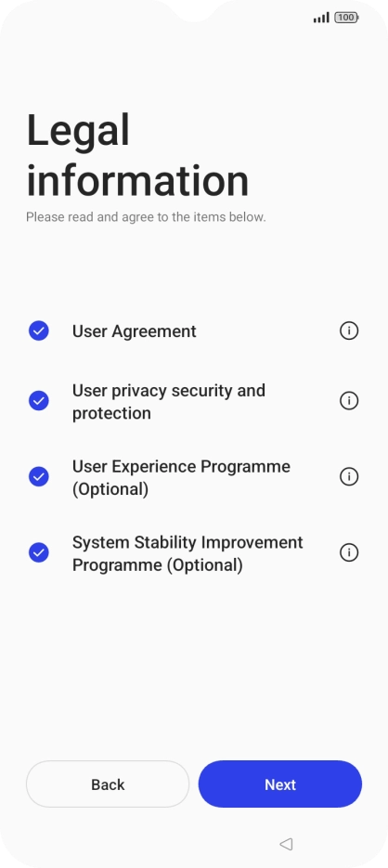Disable System Stability Improvement Programme checkbox
Viewport: 388px width, 868px height.
[39, 552]
